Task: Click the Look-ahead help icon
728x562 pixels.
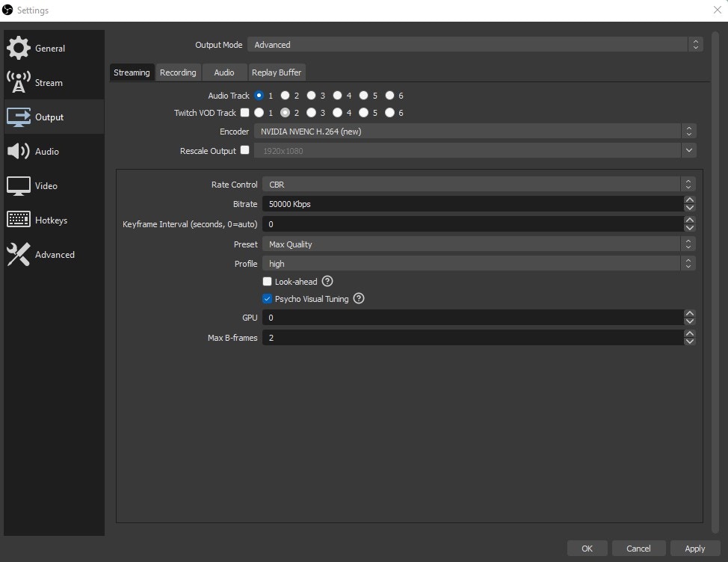Action: 327,281
